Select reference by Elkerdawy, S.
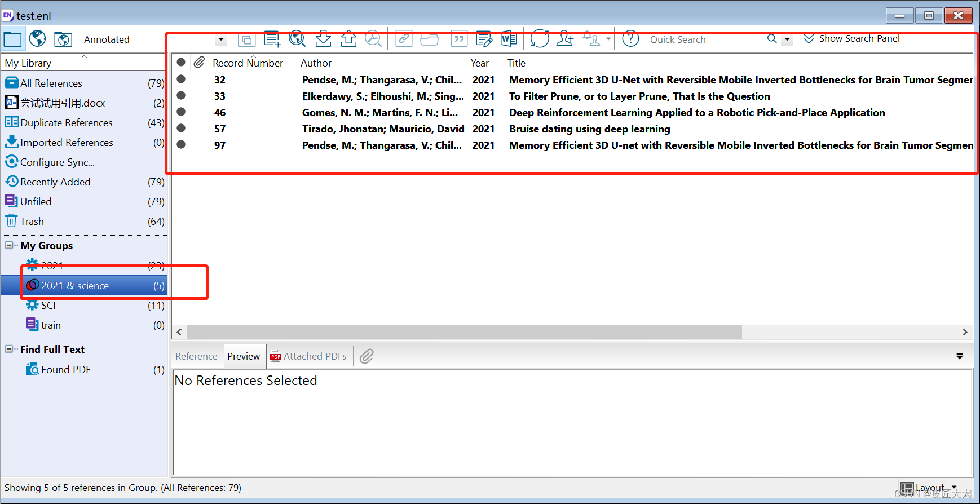 pos(383,96)
